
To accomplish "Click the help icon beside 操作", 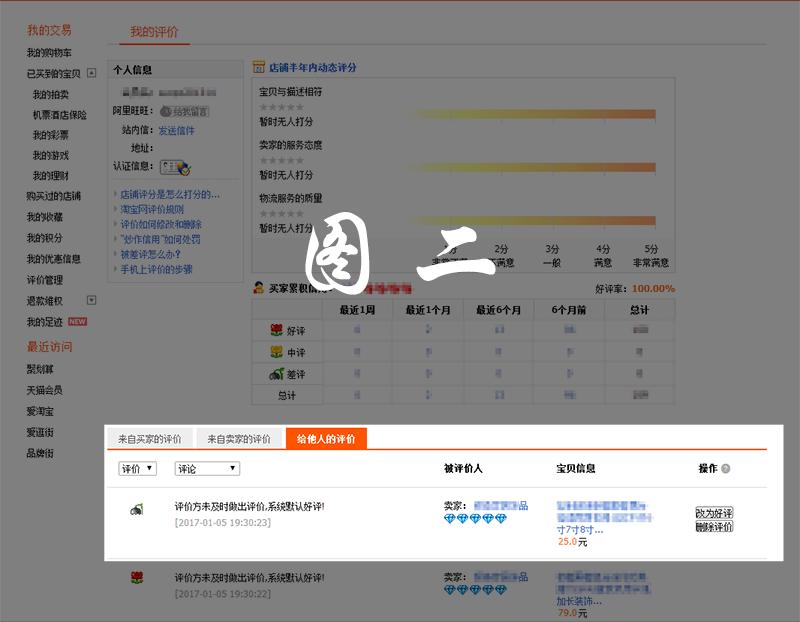I will coord(726,469).
